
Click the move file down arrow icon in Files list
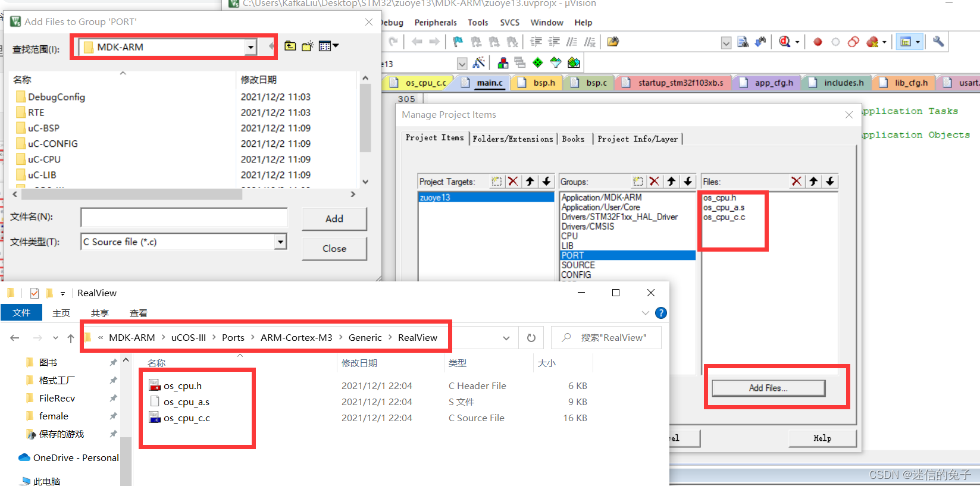(x=830, y=181)
